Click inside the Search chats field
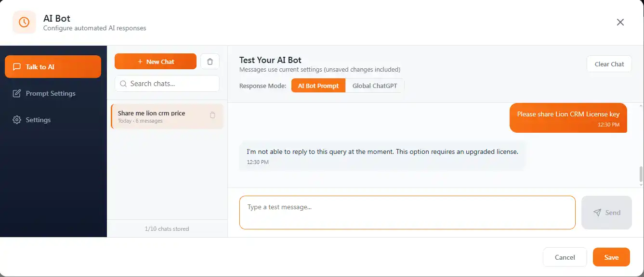Image resolution: width=644 pixels, height=277 pixels. [x=166, y=83]
